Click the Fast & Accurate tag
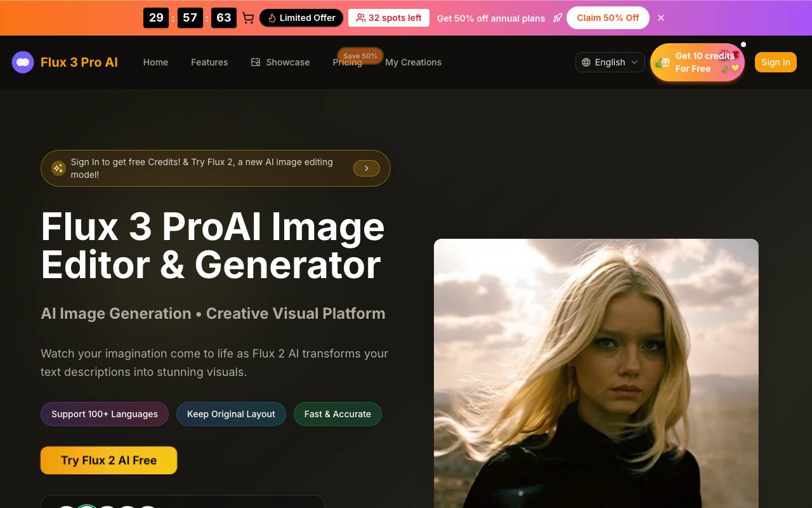The height and width of the screenshot is (508, 812). [337, 414]
